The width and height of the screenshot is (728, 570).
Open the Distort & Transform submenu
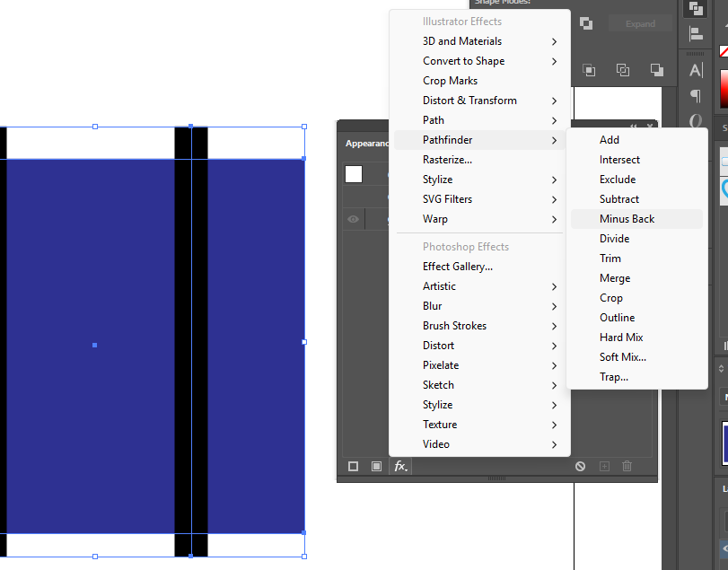tap(479, 101)
